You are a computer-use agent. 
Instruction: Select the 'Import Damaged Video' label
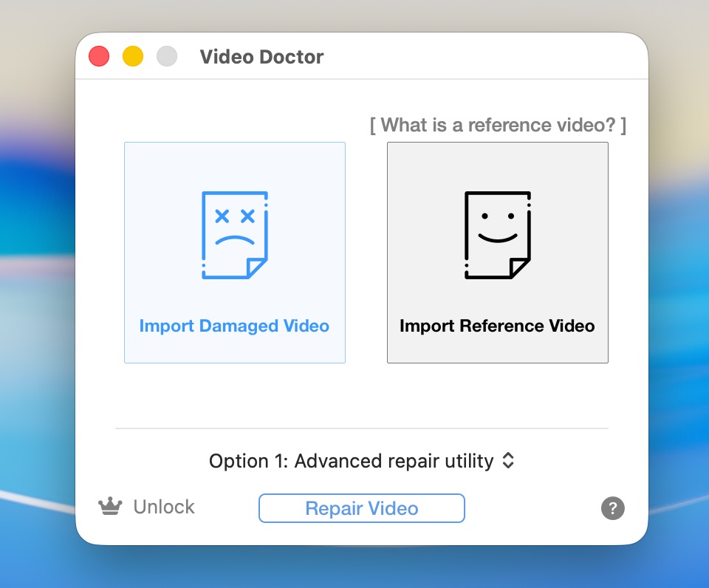(x=234, y=326)
